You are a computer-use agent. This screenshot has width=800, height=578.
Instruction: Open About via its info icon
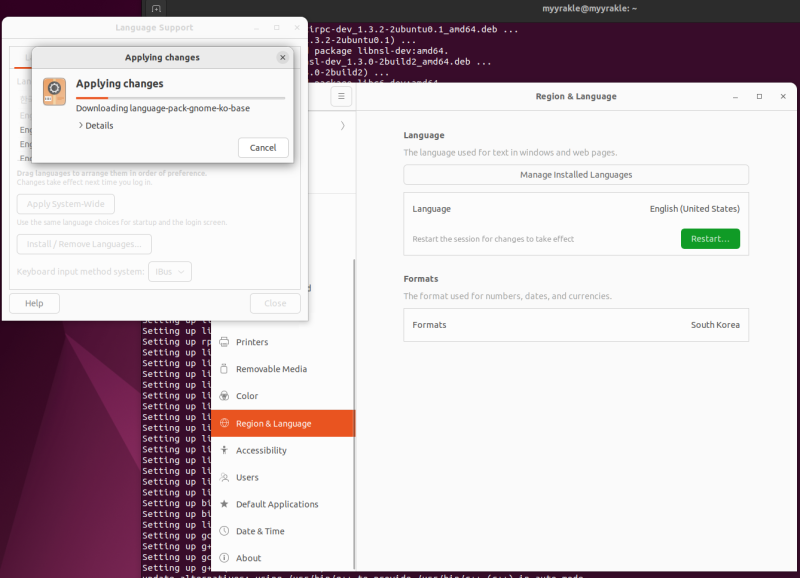click(x=225, y=558)
